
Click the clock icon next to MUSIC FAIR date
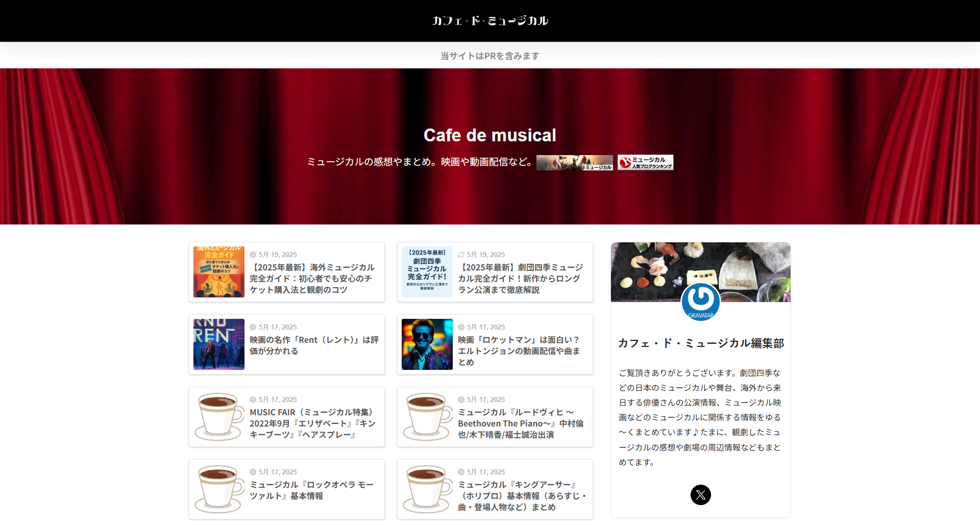coord(254,399)
